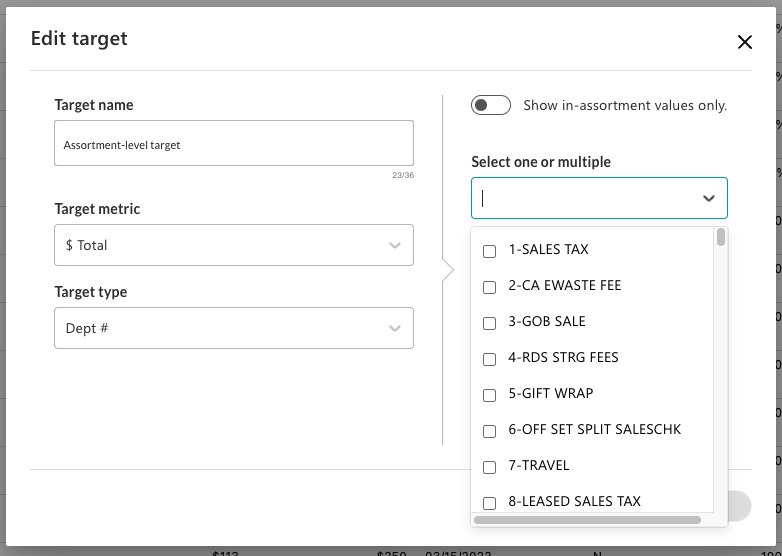Check the 5-GIFT WRAP checkbox
Screen dimensions: 782x556
[x=490, y=395]
